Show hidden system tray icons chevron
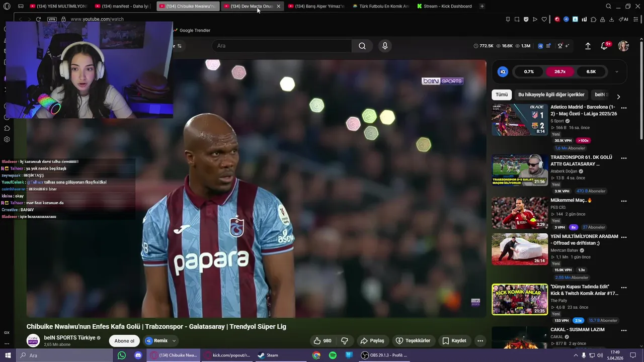 tap(576, 355)
